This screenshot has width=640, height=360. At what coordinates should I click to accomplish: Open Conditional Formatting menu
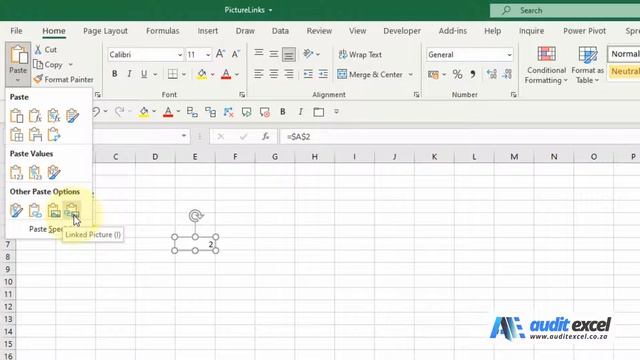(x=546, y=65)
